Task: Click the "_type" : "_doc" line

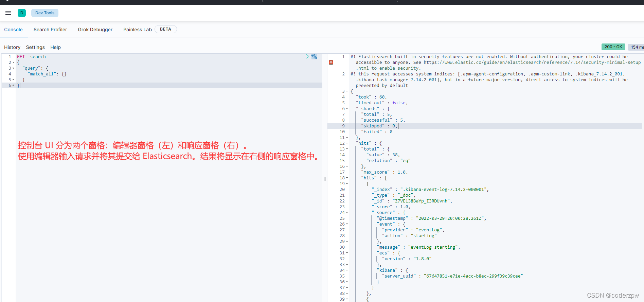Action: tap(394, 195)
